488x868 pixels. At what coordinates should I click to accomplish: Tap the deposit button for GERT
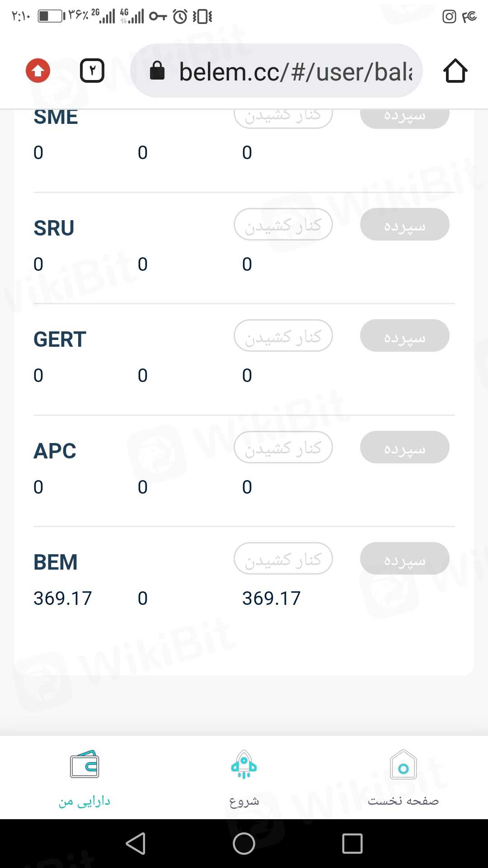(404, 336)
